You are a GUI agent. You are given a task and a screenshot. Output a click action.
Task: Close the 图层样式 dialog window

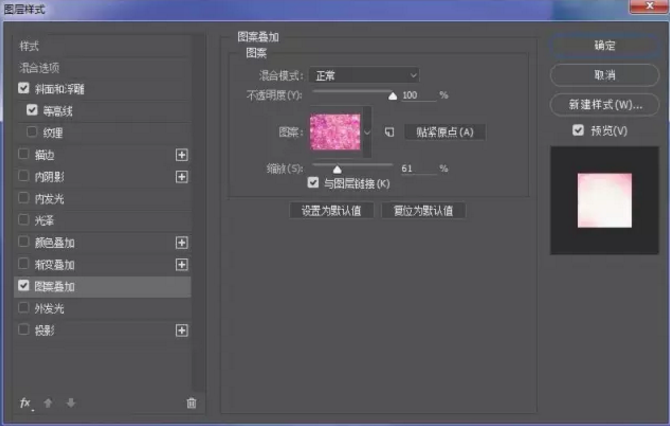coord(649,6)
